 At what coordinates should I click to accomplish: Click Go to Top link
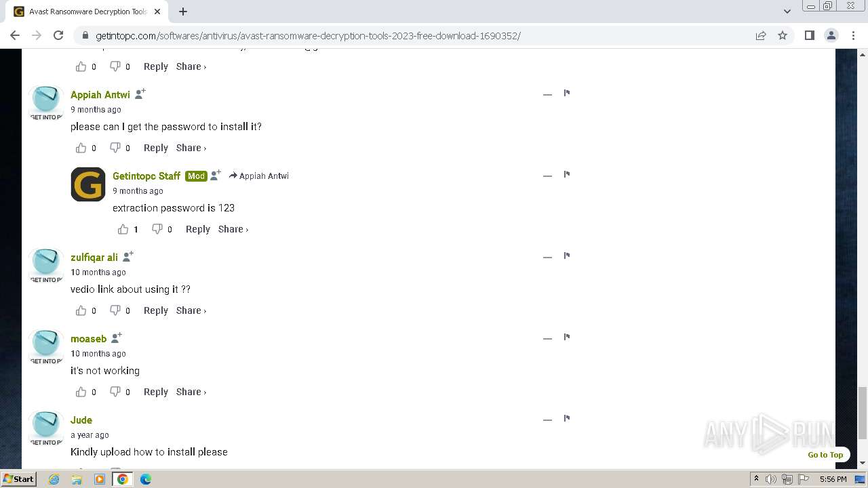825,455
